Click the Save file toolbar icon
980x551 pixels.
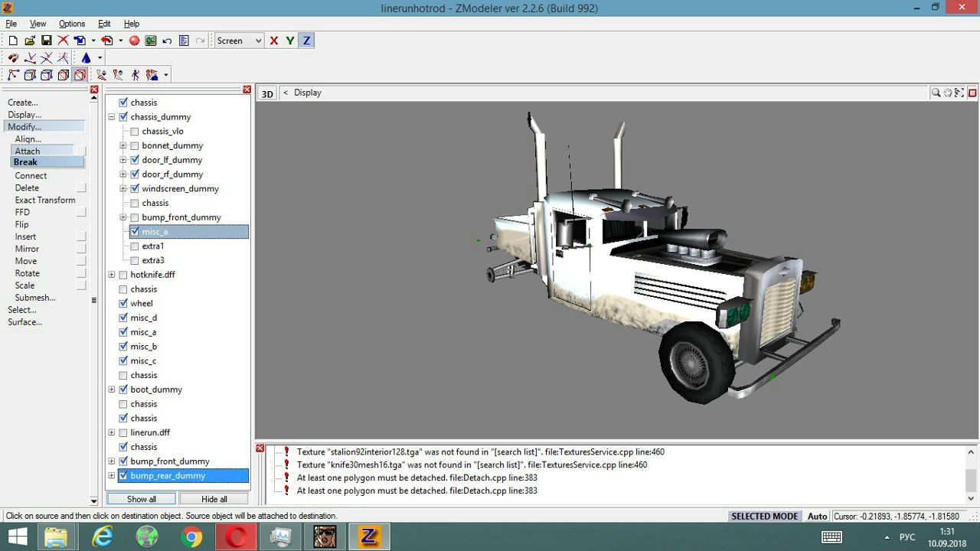(46, 41)
